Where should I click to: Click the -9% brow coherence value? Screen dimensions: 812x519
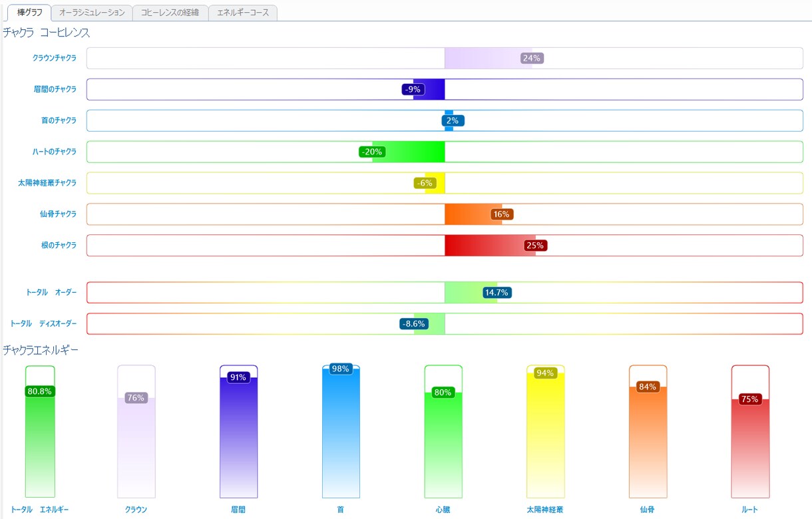413,89
